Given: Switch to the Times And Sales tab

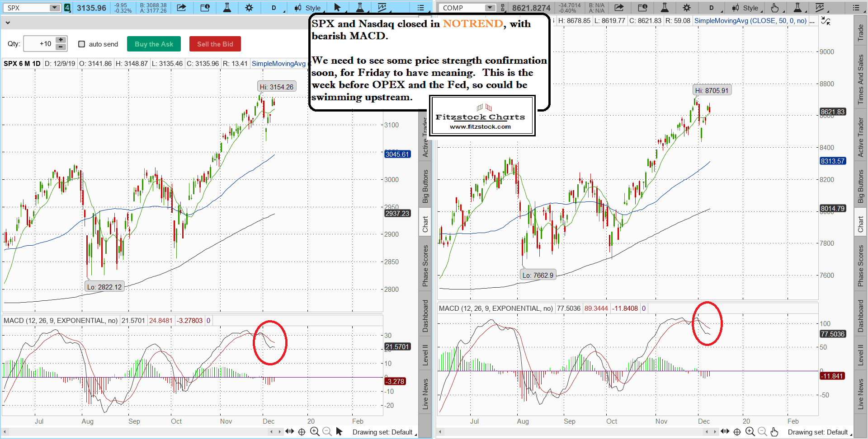Looking at the screenshot, I should pos(861,79).
